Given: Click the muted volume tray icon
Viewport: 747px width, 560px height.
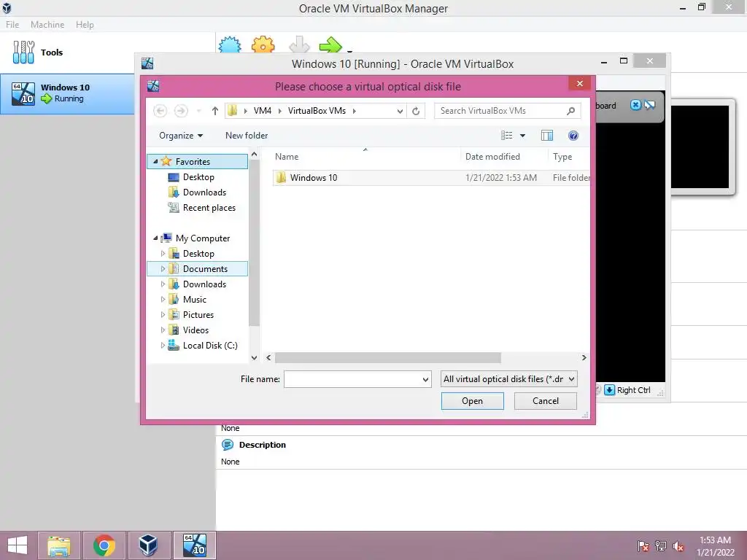Looking at the screenshot, I should (x=678, y=546).
